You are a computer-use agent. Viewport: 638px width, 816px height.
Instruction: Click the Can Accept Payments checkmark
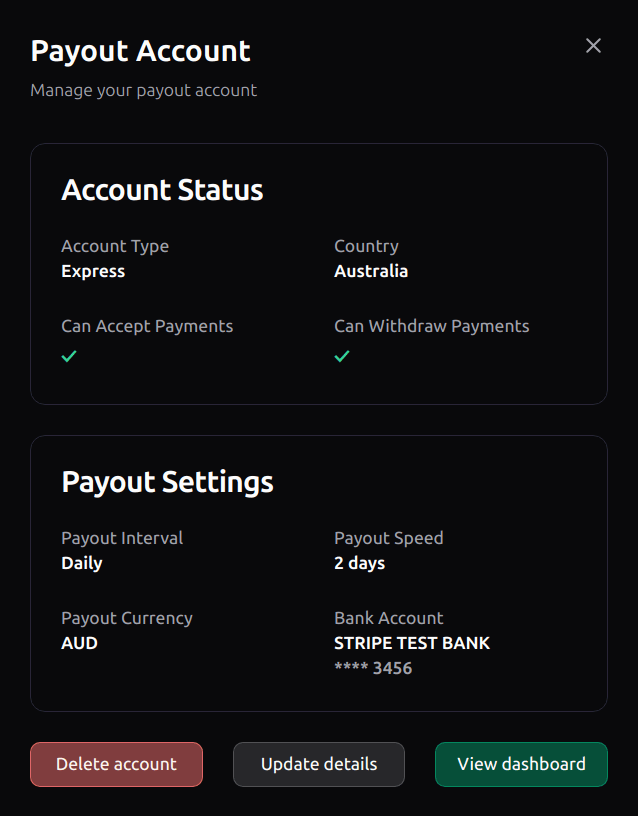click(x=69, y=356)
